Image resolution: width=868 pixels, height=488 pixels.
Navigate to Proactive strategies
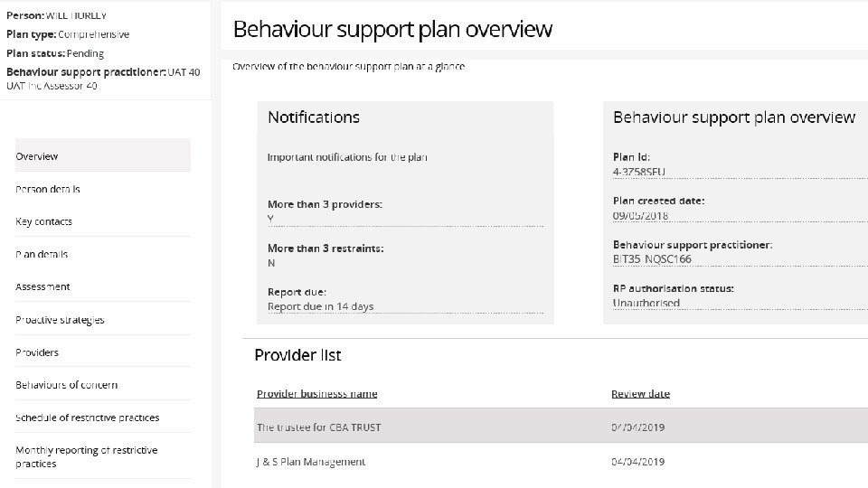(60, 320)
